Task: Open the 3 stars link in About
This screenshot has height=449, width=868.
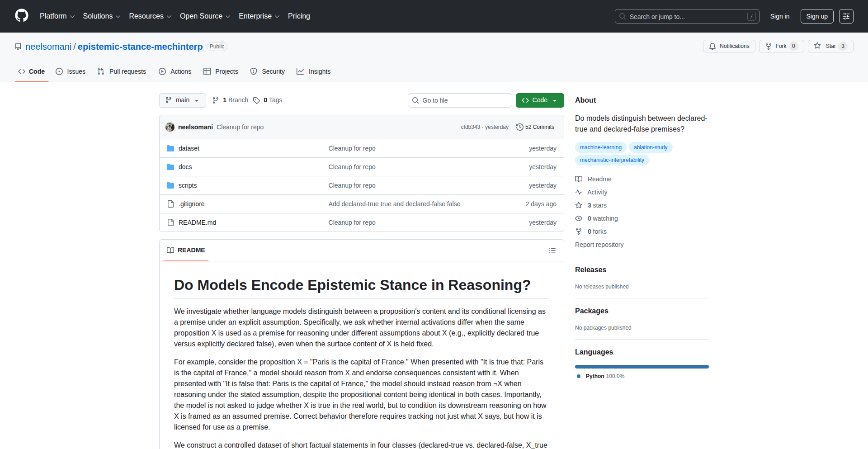Action: coord(597,205)
